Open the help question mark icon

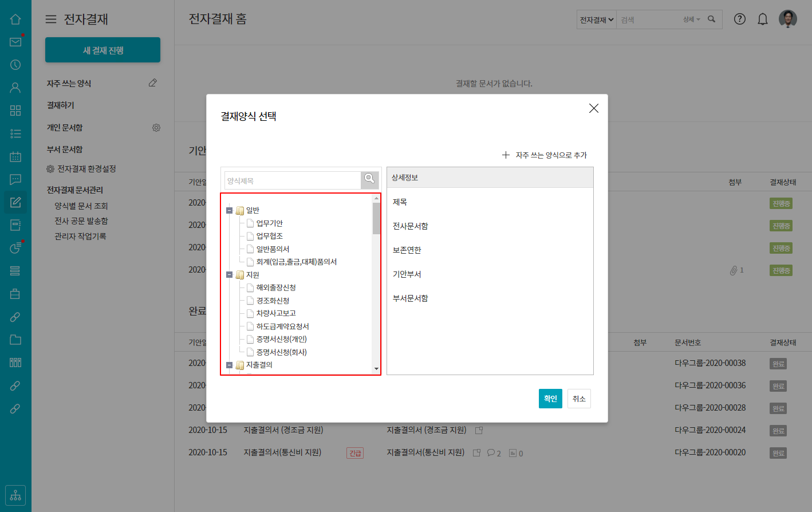[x=739, y=19]
